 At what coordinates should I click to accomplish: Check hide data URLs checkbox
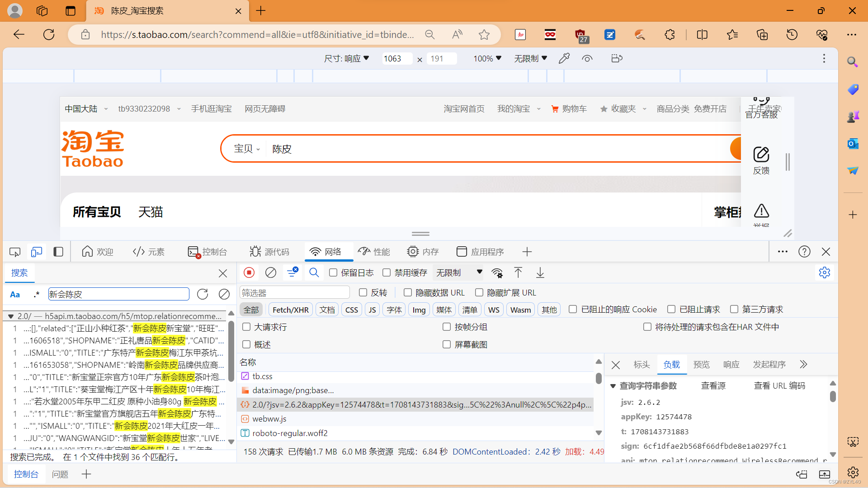point(408,292)
